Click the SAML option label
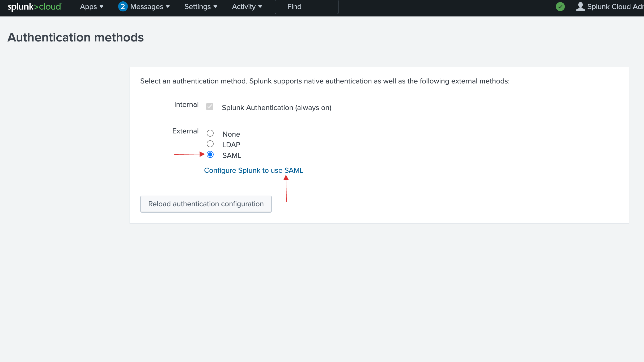Screen dimensions: 644x362 click(232, 155)
